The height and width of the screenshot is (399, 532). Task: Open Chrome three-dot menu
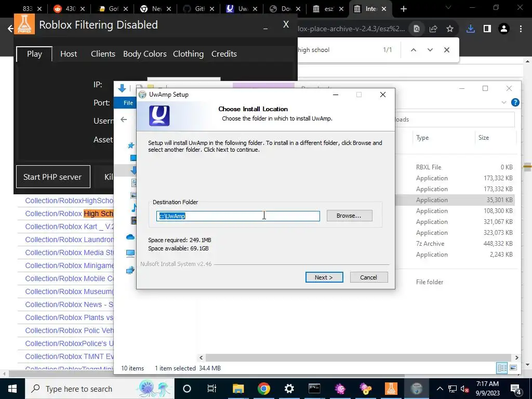(x=521, y=29)
